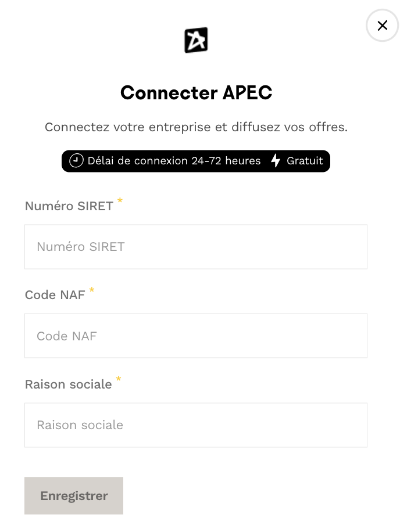Click the APEC logo icon
The image size is (400, 532).
point(196,40)
